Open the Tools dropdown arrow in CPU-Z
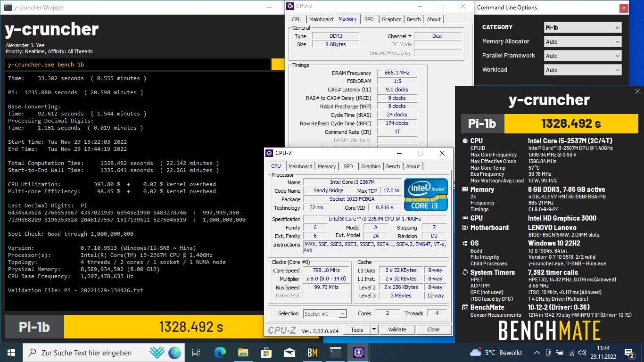 click(374, 329)
